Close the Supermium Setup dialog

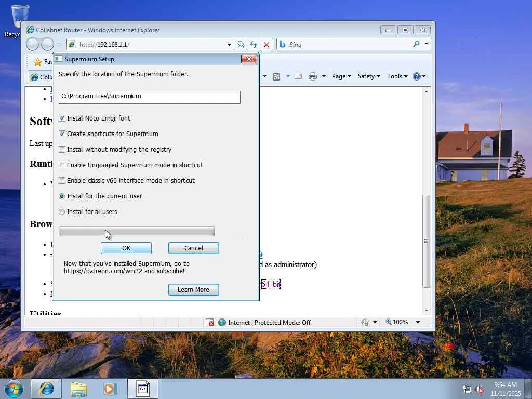point(249,59)
